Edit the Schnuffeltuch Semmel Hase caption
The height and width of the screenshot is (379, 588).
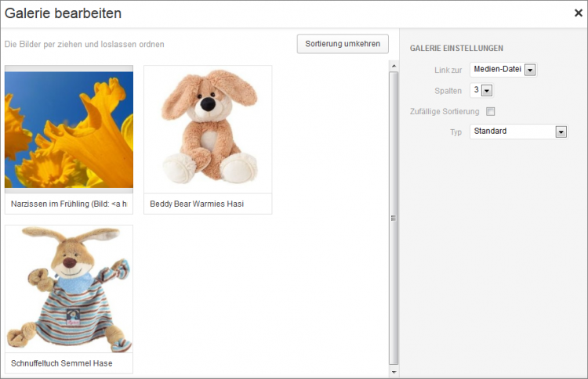point(69,363)
